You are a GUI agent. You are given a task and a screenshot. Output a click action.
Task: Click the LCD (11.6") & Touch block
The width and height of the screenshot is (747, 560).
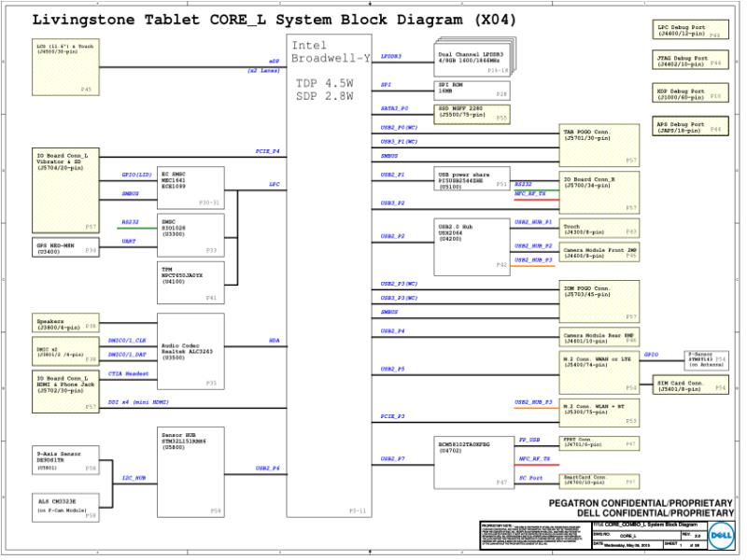point(65,67)
